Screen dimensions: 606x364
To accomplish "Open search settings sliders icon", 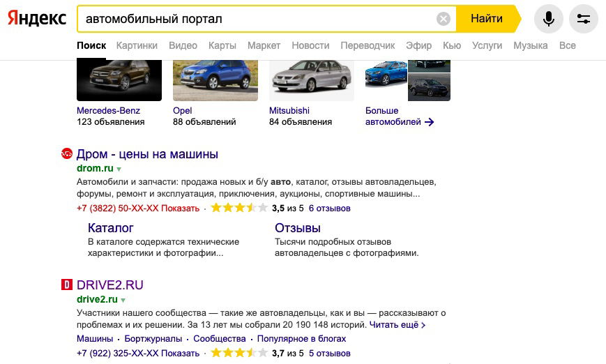I will [x=583, y=19].
